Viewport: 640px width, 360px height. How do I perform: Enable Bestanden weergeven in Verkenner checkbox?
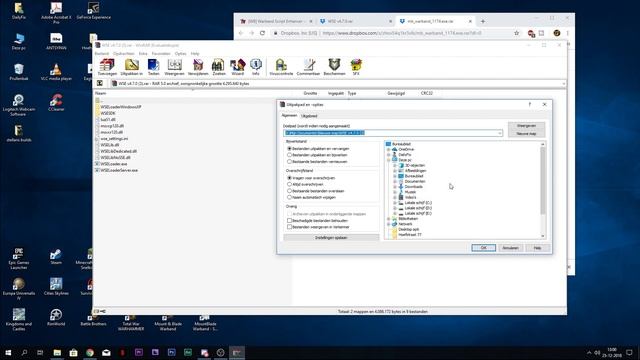[289, 227]
